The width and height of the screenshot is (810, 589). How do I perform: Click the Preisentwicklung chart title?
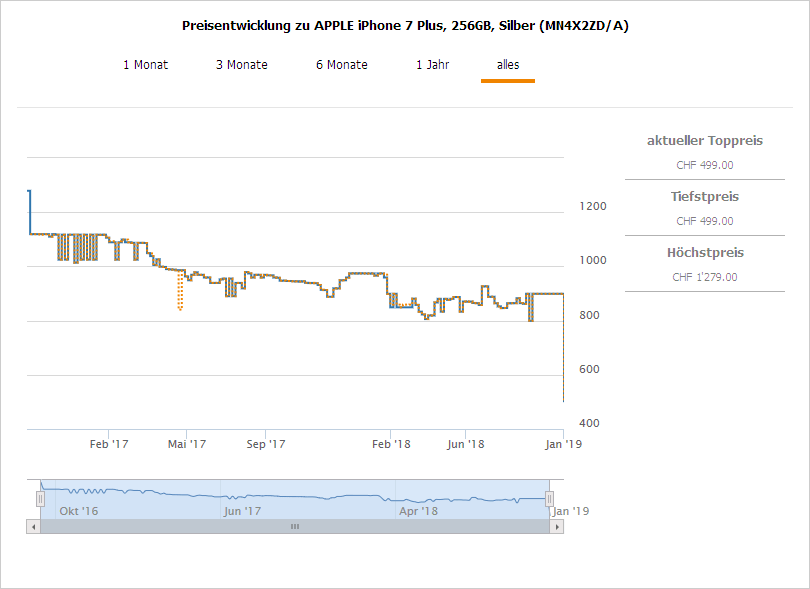[405, 25]
